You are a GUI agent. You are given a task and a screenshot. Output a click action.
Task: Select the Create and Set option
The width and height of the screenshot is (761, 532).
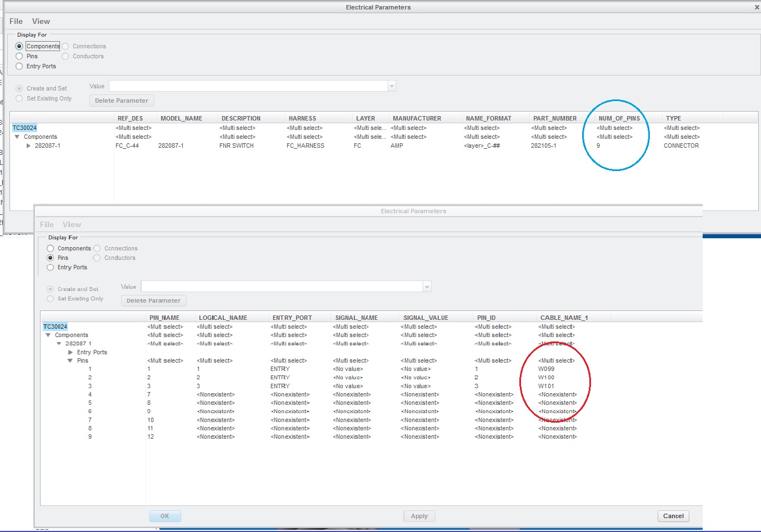51,288
